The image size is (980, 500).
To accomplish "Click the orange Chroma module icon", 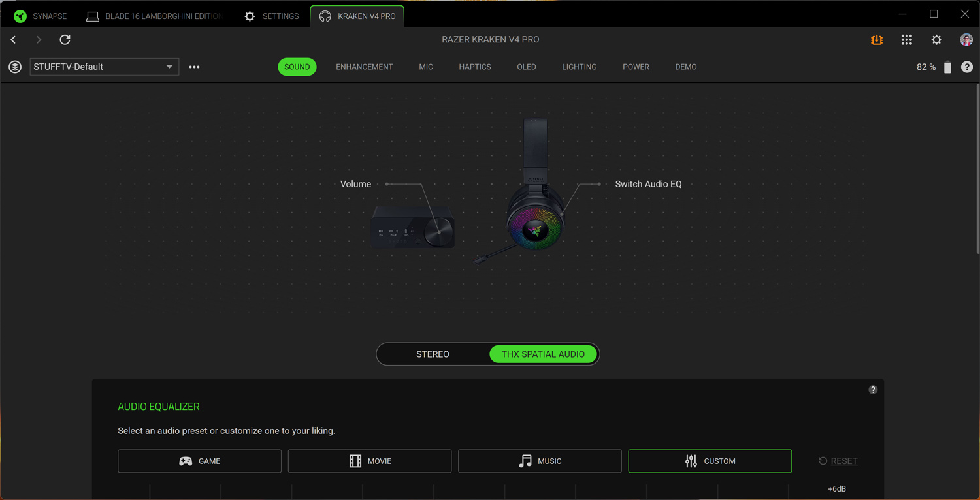I will coord(877,40).
